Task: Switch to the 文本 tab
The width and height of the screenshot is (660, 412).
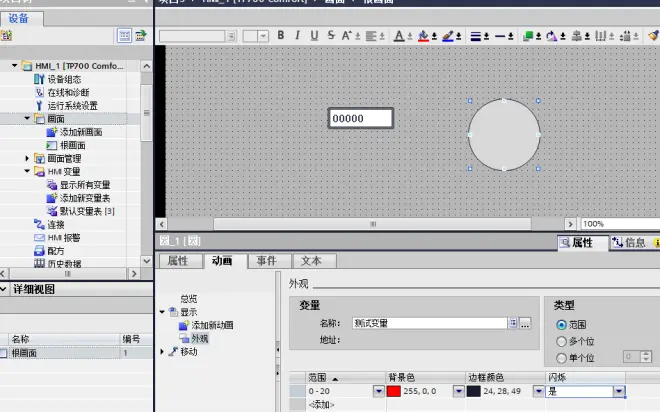Action: 312,261
